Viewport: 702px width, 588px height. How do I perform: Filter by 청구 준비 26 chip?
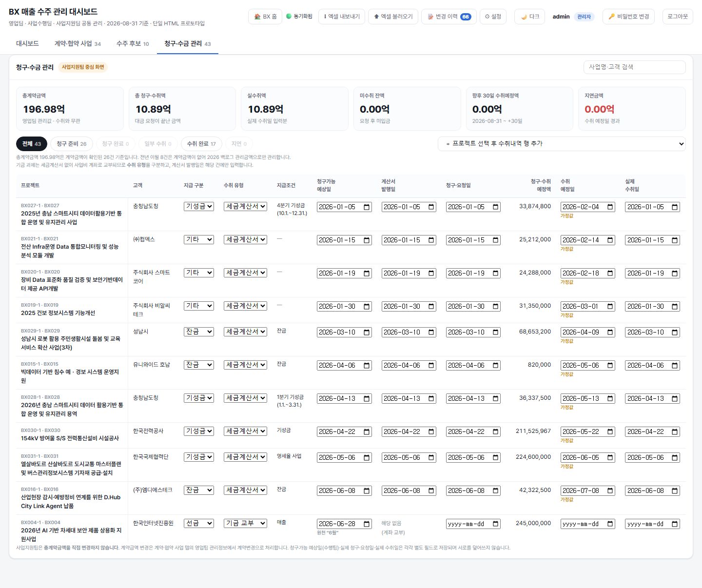point(72,144)
